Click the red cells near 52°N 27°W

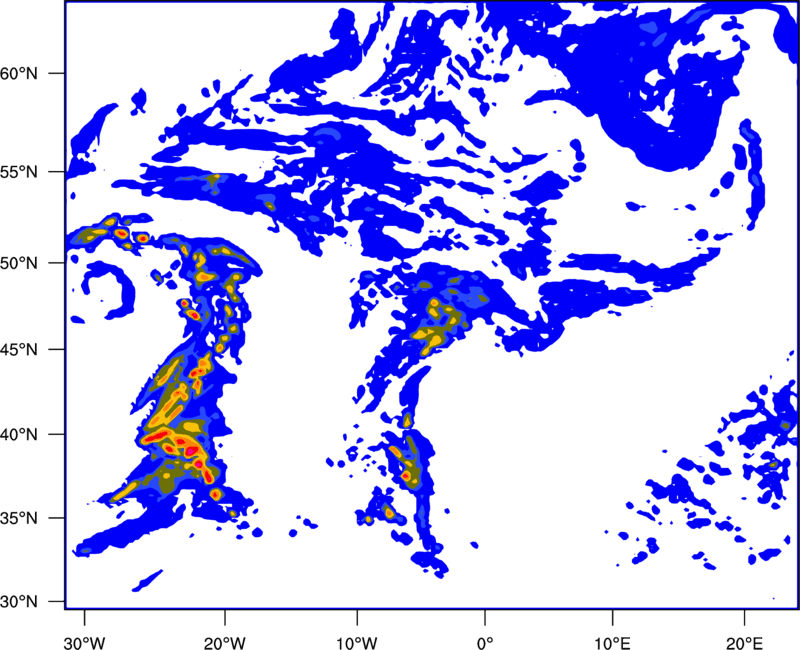122,235
